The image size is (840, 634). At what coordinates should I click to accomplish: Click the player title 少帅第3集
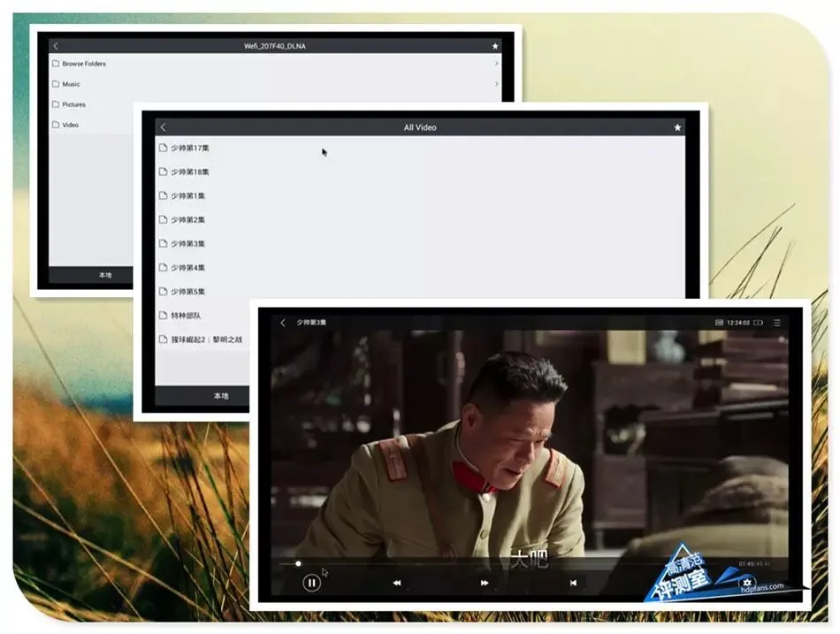311,322
